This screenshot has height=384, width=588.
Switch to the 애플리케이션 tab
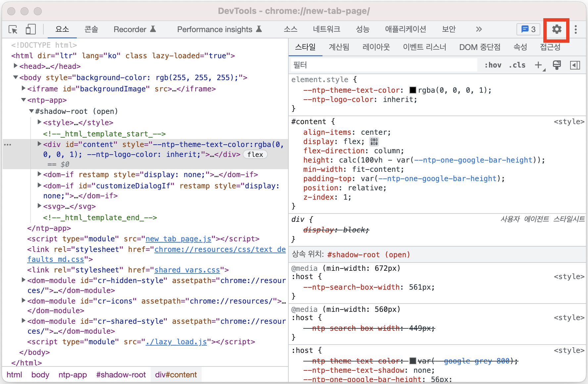(x=405, y=29)
